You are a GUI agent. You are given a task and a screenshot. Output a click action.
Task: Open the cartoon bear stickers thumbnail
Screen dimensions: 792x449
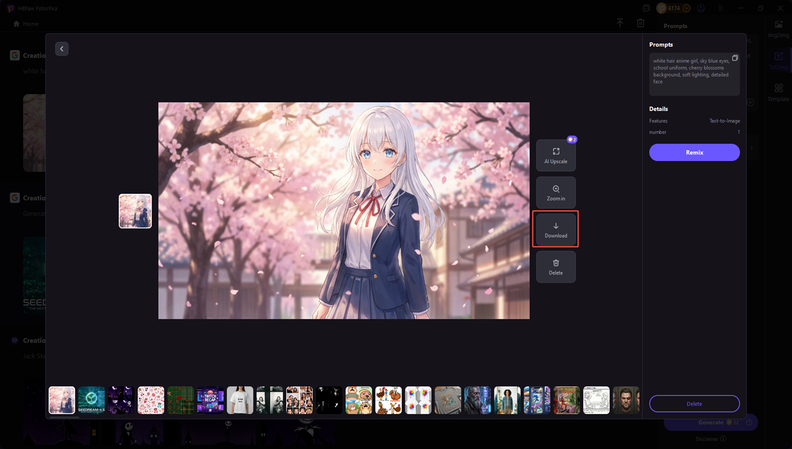click(x=359, y=400)
